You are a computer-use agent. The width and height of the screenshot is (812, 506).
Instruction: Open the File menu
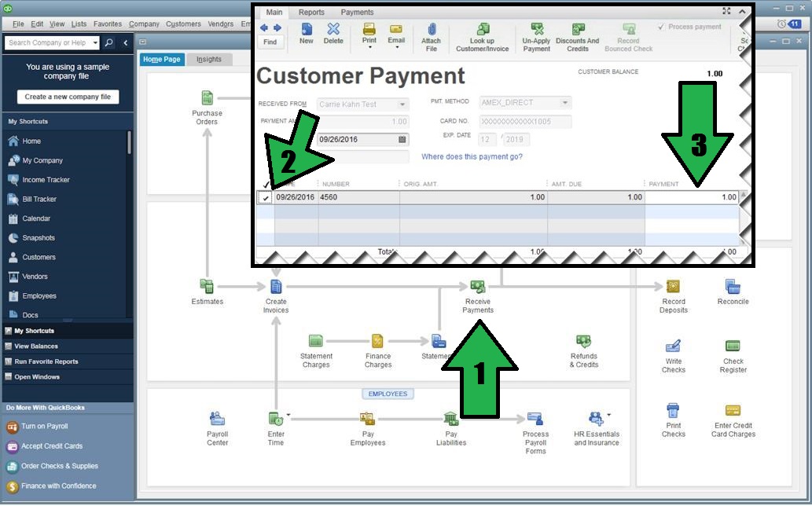click(x=18, y=24)
